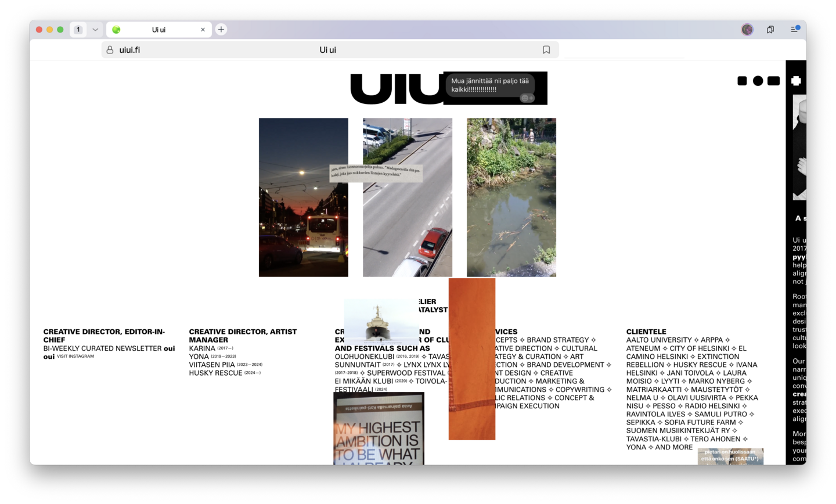Click the CREATIVE DIRECTOR, ARTIST MANAGER heading

[243, 336]
